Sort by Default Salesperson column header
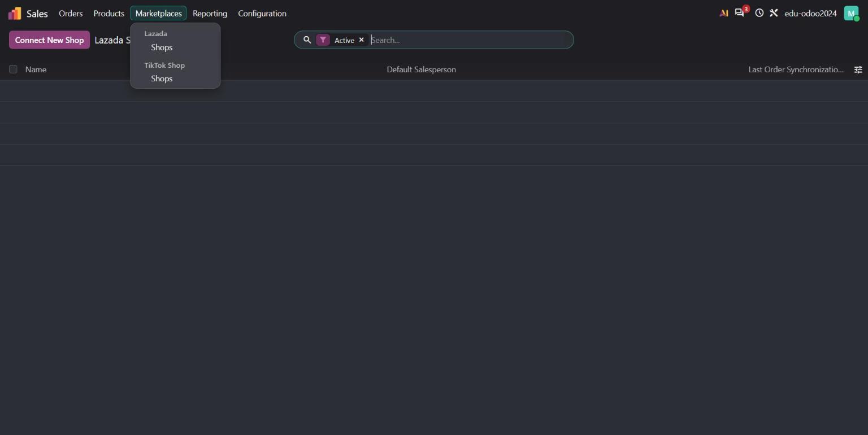Viewport: 868px width, 435px height. coord(421,69)
